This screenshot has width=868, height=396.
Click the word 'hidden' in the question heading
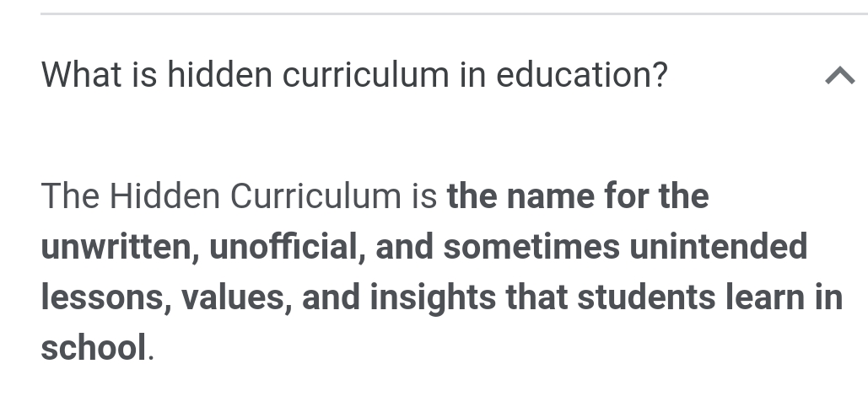220,75
